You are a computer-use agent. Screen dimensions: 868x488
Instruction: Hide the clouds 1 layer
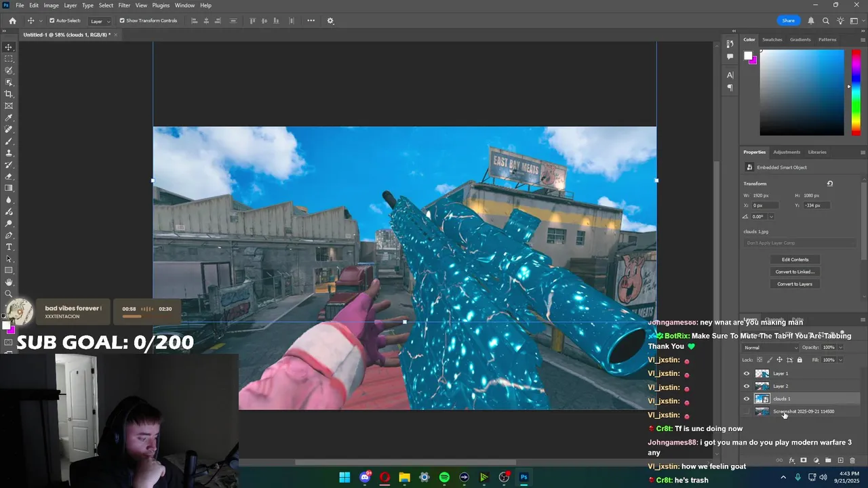[x=747, y=399]
